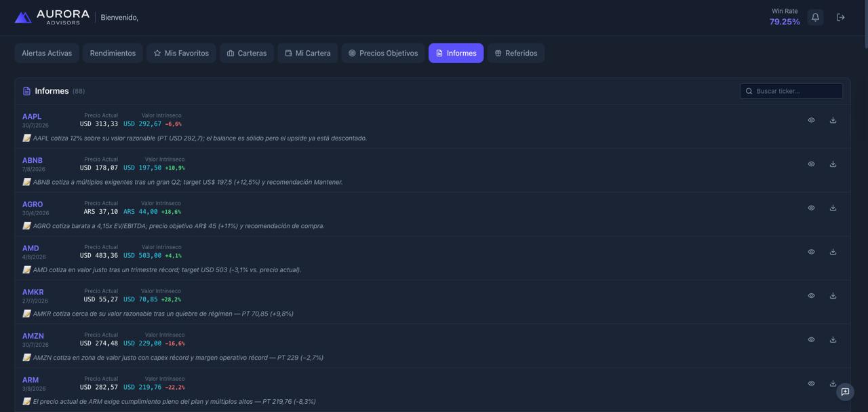
Task: Download the AAPL report
Action: [833, 120]
